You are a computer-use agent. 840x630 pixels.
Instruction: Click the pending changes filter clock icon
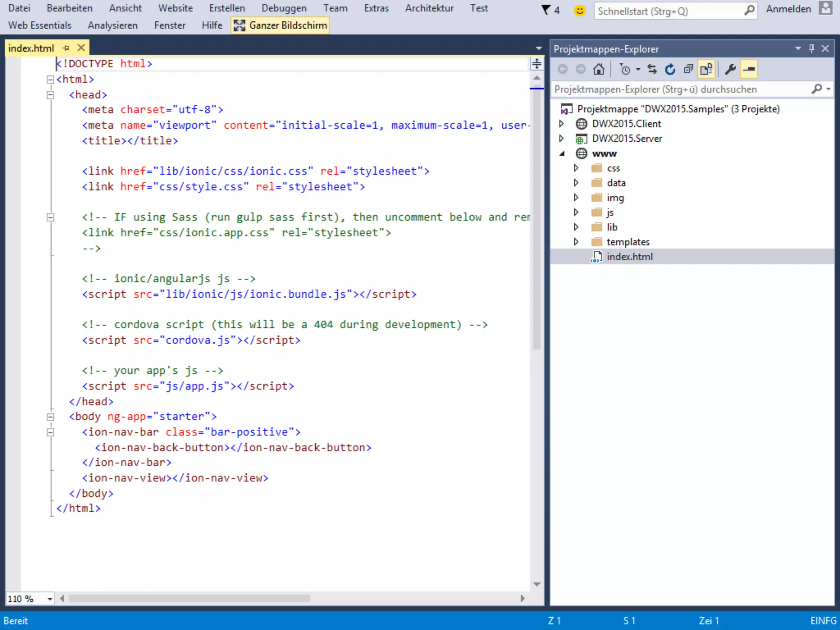[625, 69]
